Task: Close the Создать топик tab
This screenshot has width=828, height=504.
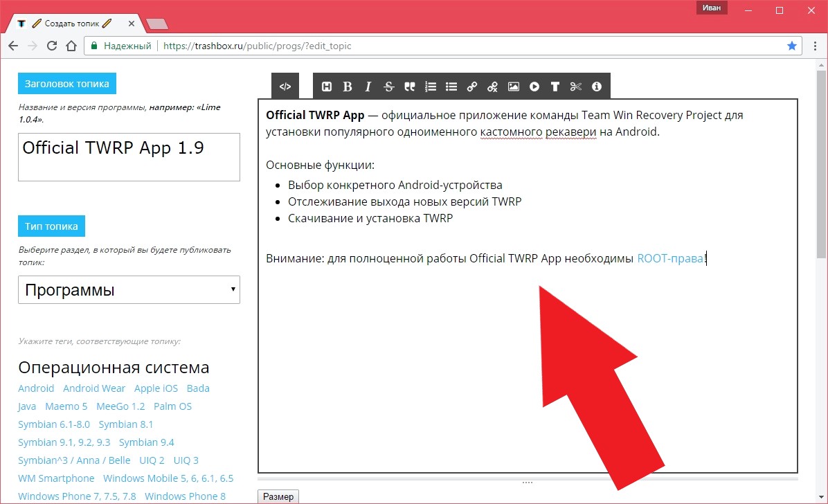Action: coord(132,24)
